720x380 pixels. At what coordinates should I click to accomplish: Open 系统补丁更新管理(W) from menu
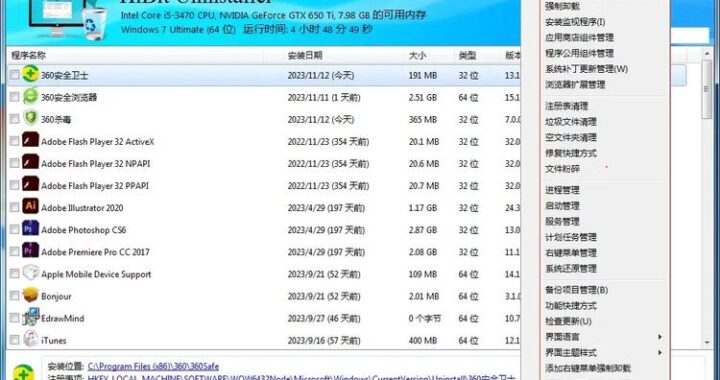click(586, 69)
